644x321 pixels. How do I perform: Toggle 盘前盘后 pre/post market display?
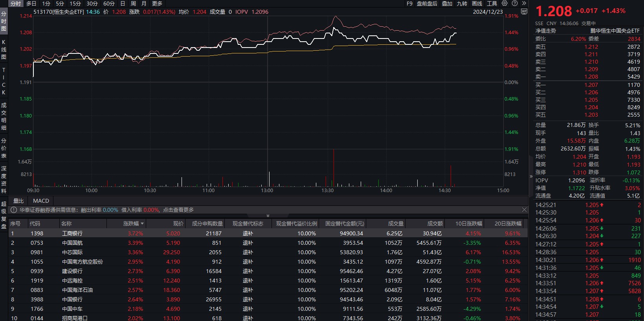pos(427,4)
